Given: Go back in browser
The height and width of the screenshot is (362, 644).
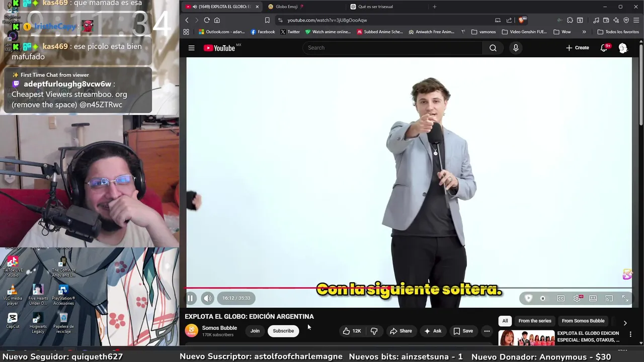Looking at the screenshot, I should (187, 20).
